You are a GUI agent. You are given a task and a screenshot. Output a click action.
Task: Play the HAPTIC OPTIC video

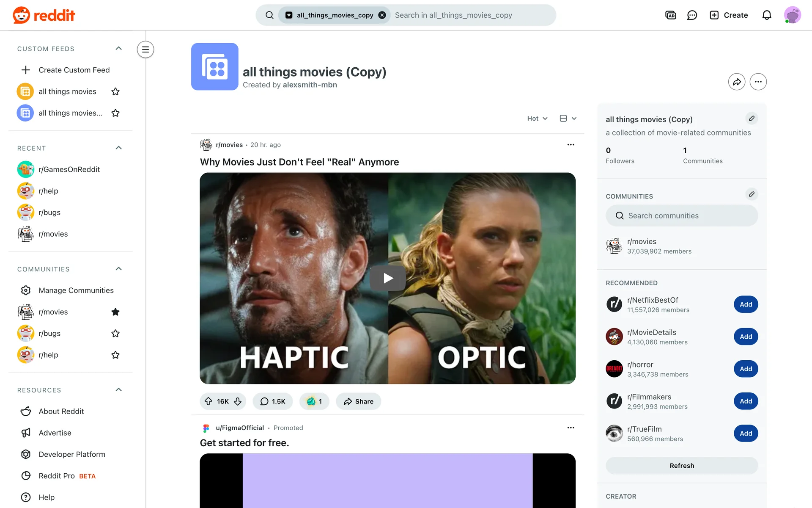(388, 278)
